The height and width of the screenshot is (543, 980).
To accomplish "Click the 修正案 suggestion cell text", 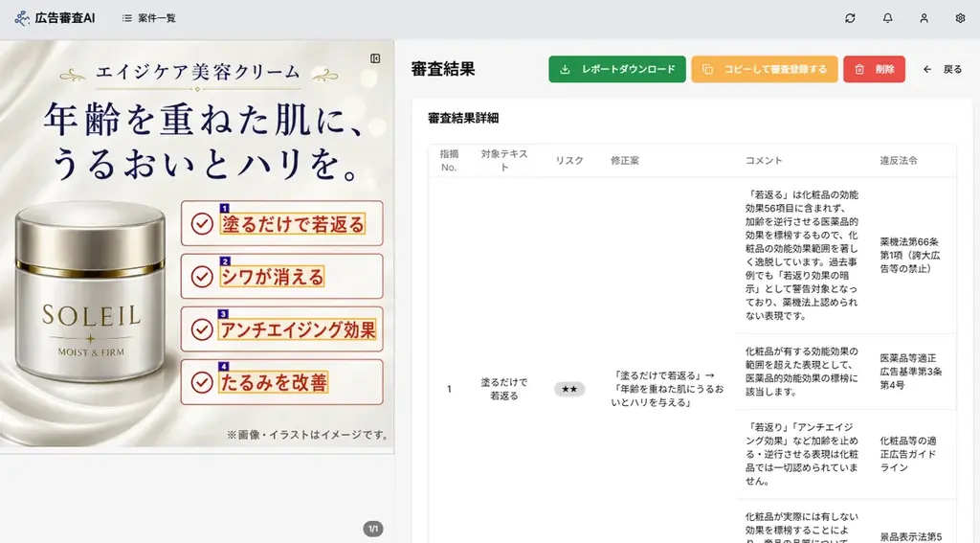I will 667,389.
